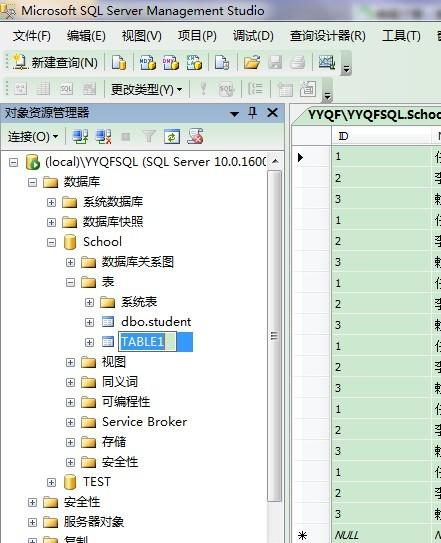Viewport: 441px width, 543px height.
Task: Open the Tools (工具) menu
Action: (x=401, y=36)
